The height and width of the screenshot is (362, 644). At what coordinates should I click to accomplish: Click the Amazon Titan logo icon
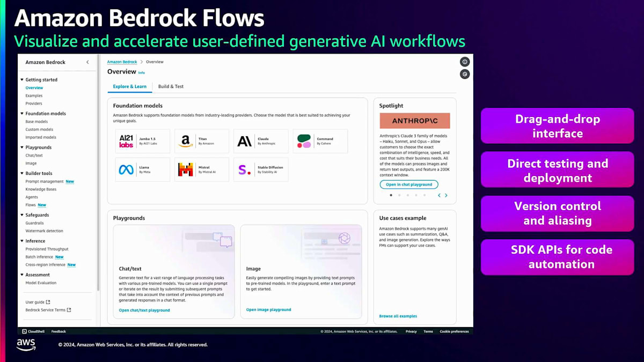coord(185,141)
